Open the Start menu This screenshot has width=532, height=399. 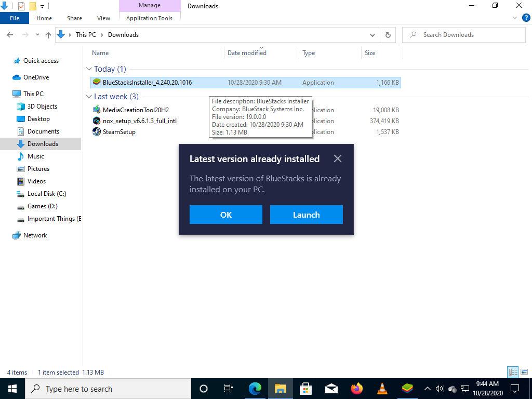tap(12, 389)
